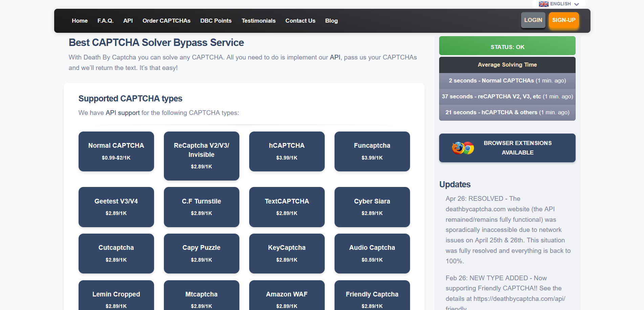Click the LOGIN button
Viewport: 644px width, 310px height.
[533, 20]
